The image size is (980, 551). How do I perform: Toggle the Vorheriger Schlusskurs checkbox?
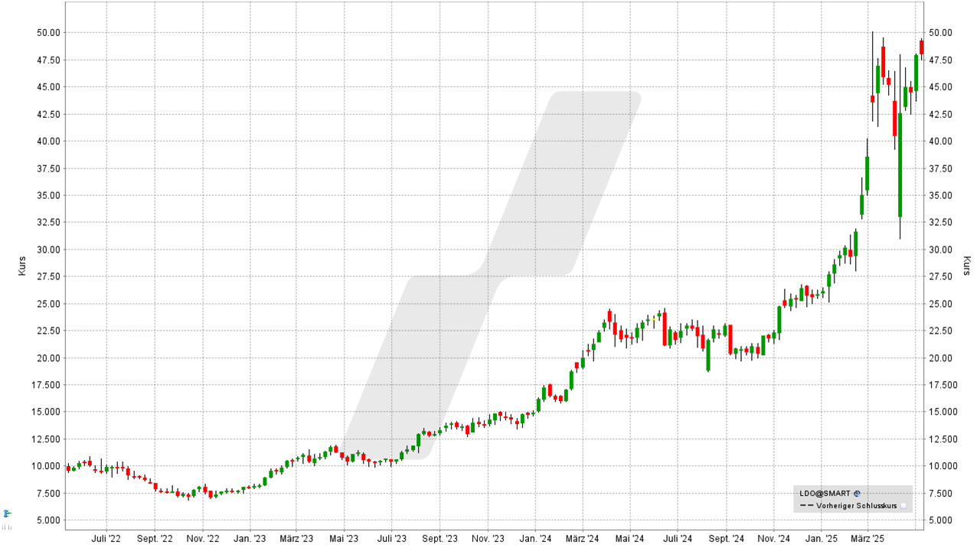(903, 506)
